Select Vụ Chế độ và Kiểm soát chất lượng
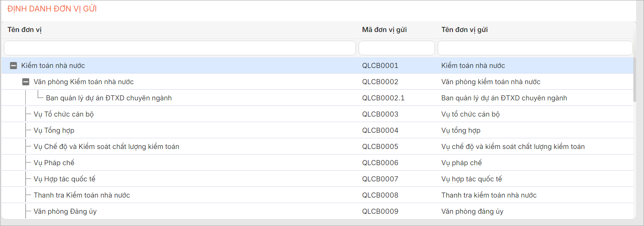Viewport: 644px width, 226px height. pyautogui.click(x=106, y=147)
